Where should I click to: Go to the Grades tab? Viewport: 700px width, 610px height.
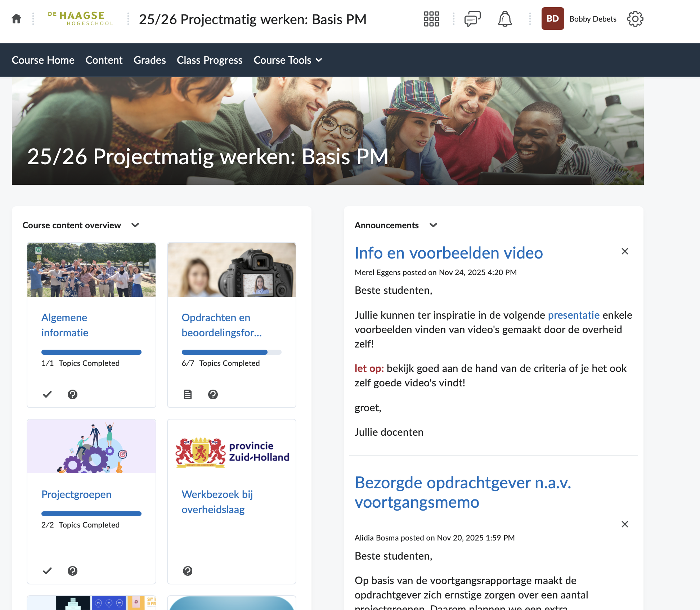tap(149, 60)
